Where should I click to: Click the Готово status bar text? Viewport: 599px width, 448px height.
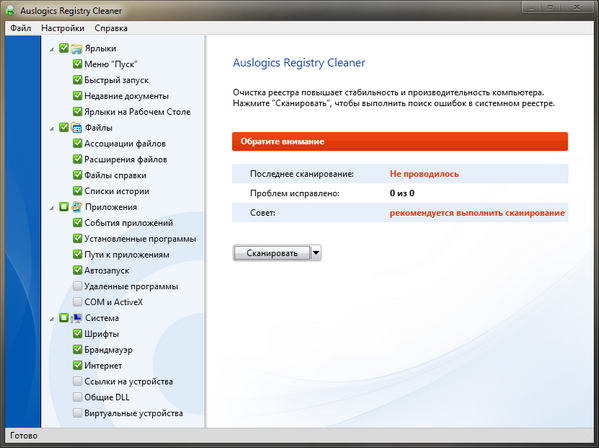[x=24, y=435]
